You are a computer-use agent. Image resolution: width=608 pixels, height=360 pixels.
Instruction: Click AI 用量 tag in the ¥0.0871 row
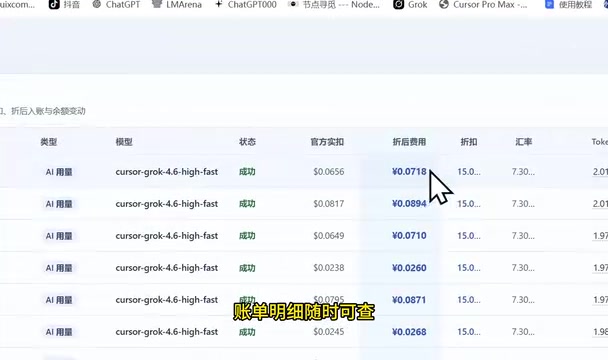(59, 300)
